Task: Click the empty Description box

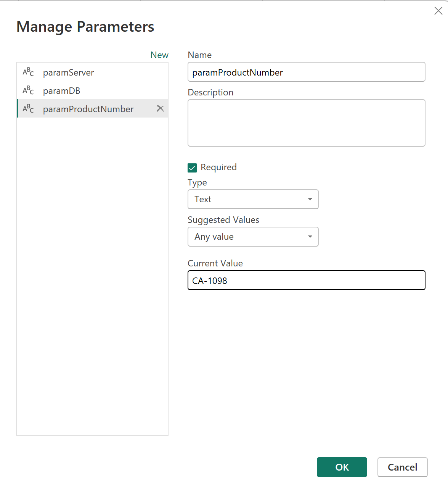Action: [306, 123]
